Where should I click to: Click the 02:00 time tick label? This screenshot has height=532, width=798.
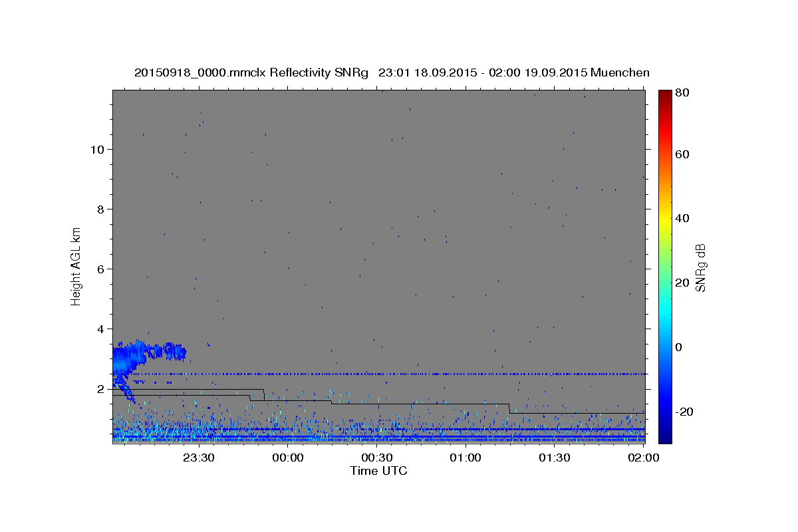(x=643, y=458)
